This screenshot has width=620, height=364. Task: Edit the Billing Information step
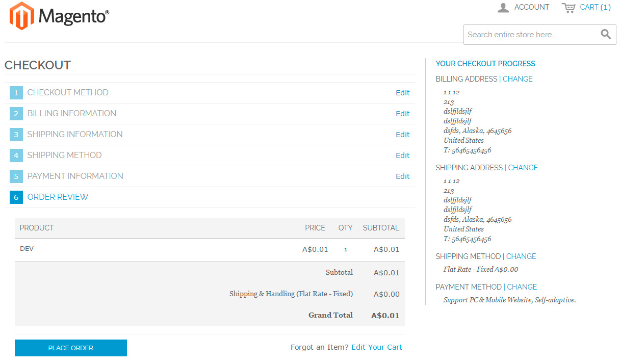pyautogui.click(x=403, y=114)
